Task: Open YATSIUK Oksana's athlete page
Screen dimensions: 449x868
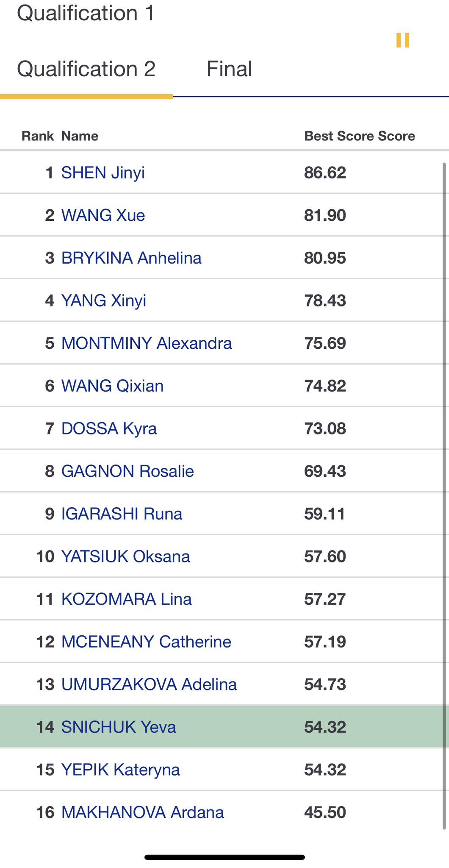Action: [125, 556]
